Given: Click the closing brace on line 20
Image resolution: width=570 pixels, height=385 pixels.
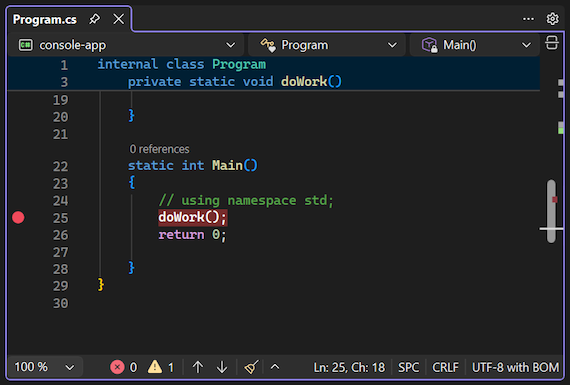Looking at the screenshot, I should (132, 116).
